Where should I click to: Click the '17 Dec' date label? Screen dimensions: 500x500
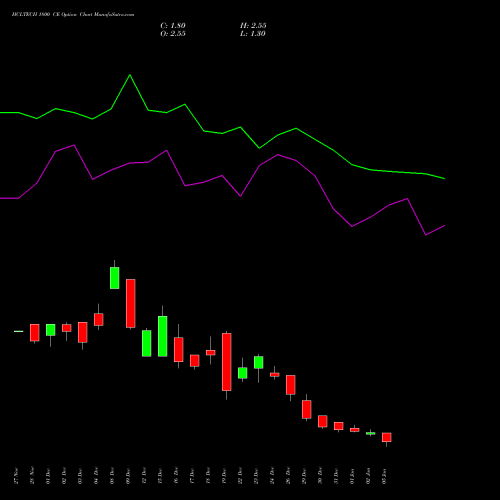tap(192, 476)
